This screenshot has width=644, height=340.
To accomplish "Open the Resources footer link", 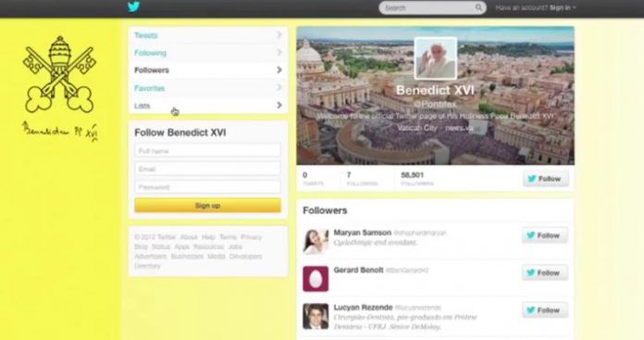I will tap(208, 246).
